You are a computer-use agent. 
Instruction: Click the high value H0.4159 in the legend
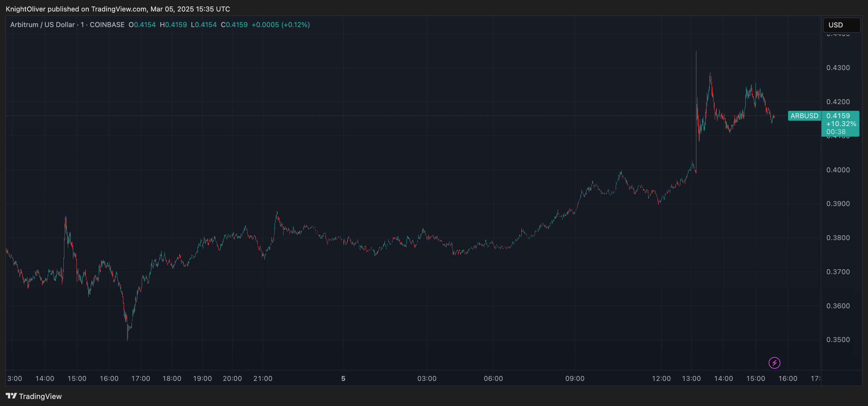point(173,24)
